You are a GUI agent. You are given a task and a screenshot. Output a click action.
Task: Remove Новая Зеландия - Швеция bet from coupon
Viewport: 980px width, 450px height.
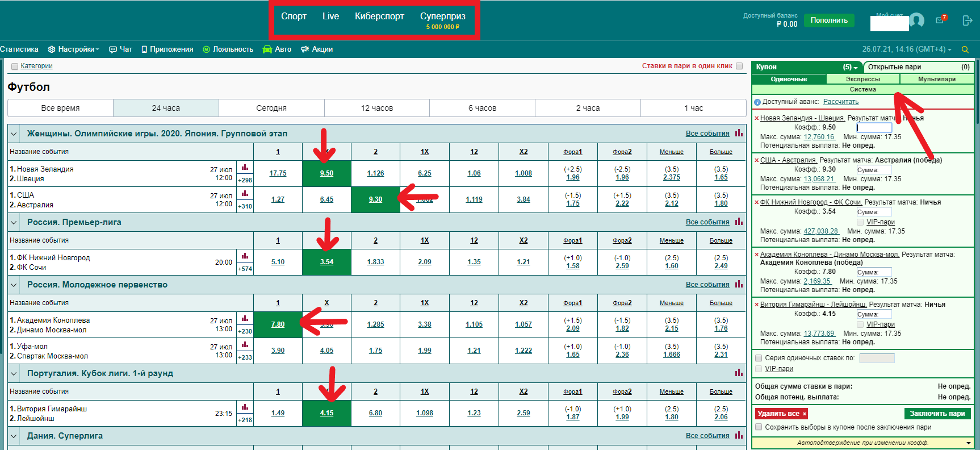[756, 118]
